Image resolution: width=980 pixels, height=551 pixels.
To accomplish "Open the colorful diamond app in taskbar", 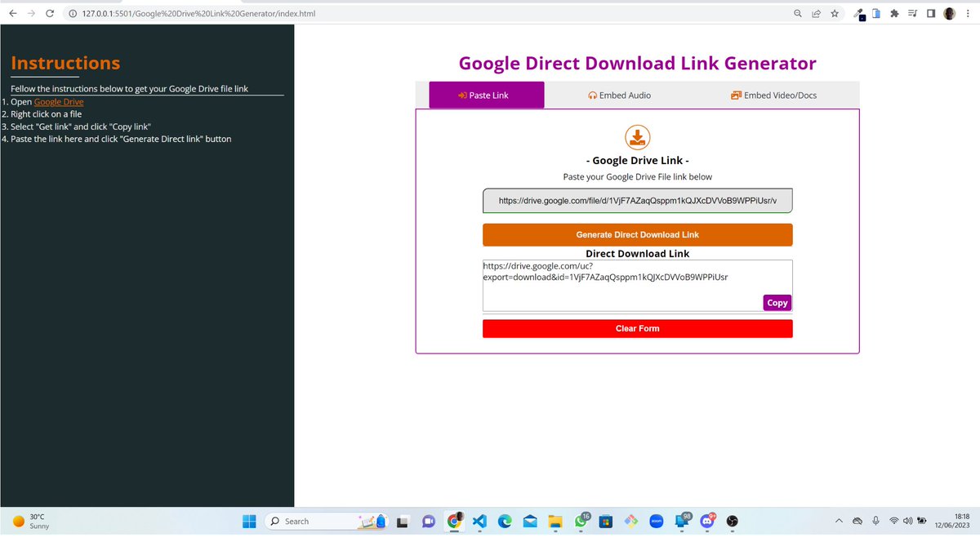I will (630, 522).
